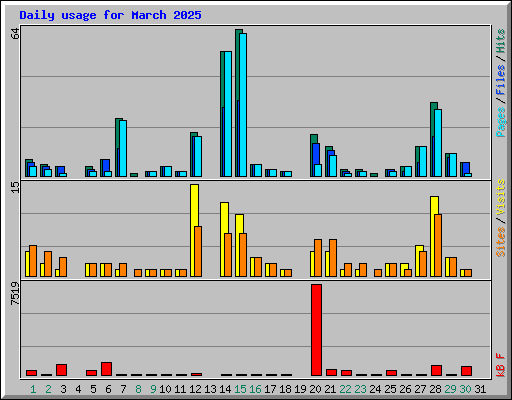Click the red KB bar for day 6
The height and width of the screenshot is (400, 512).
106,369
